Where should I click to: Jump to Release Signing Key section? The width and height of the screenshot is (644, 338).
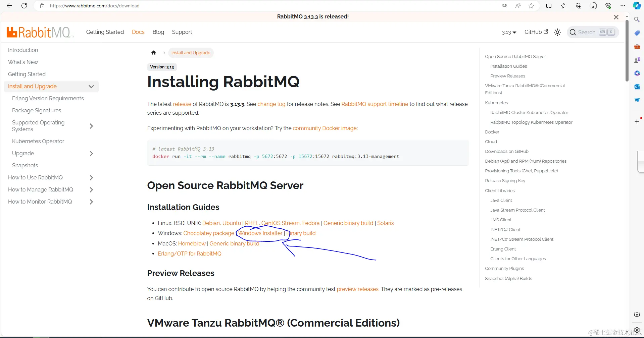[505, 180]
